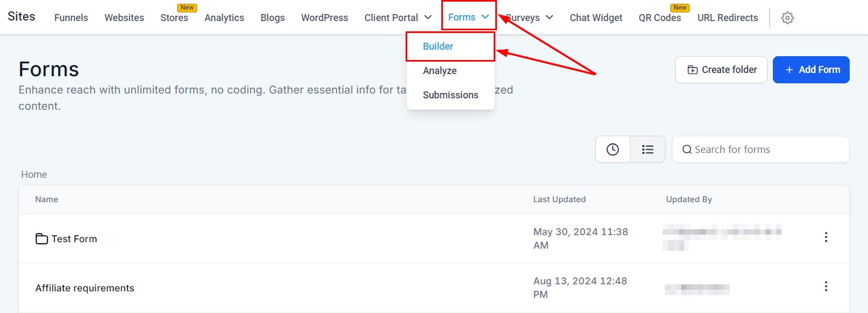Select Builder from the Forms menu
This screenshot has width=868, height=313.
[438, 46]
